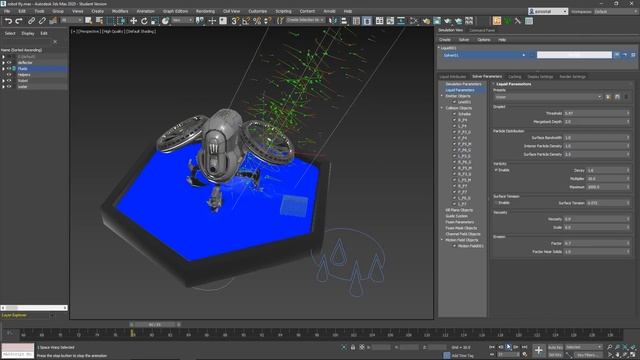Toggle the 3D Snaps icon
This screenshot has width=640, height=360.
tap(235, 21)
